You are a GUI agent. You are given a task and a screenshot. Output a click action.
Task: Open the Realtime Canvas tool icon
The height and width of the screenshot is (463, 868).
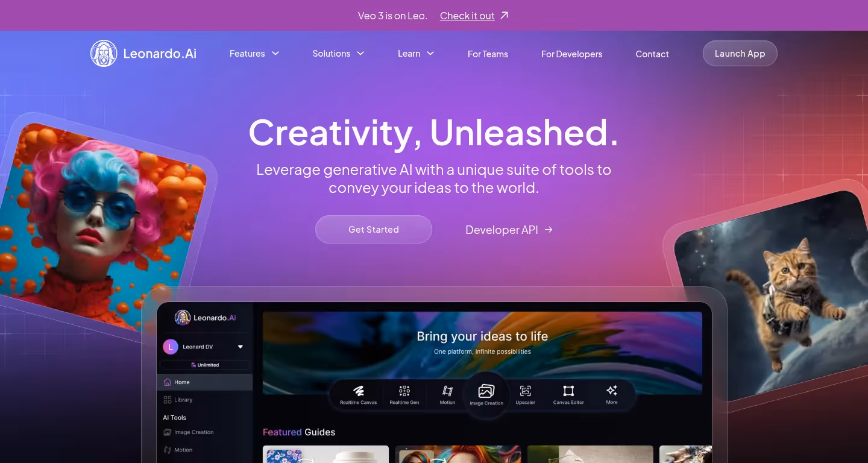[359, 391]
